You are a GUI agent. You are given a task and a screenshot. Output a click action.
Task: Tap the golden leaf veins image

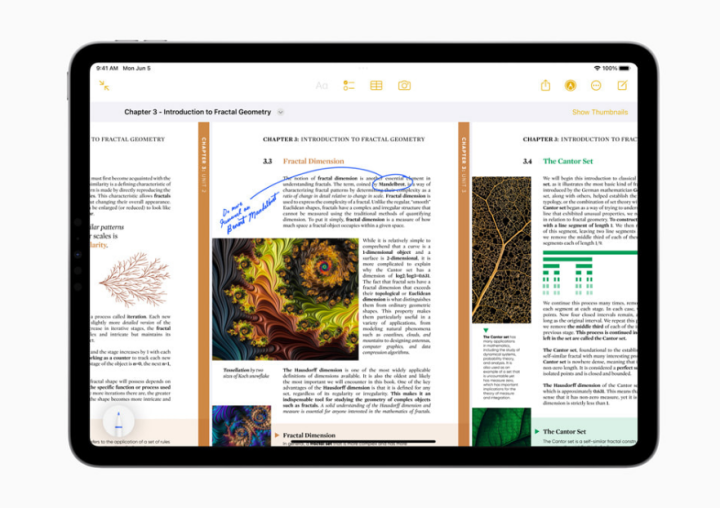pos(501,250)
